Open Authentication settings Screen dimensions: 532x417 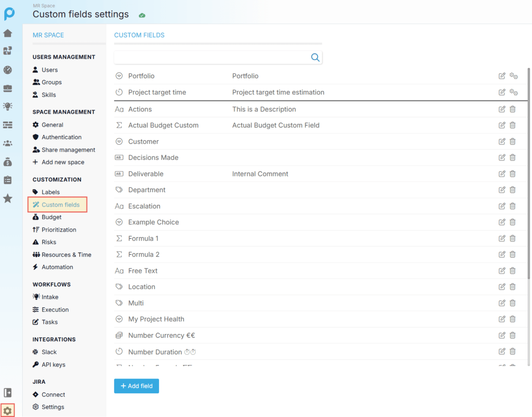click(x=57, y=137)
